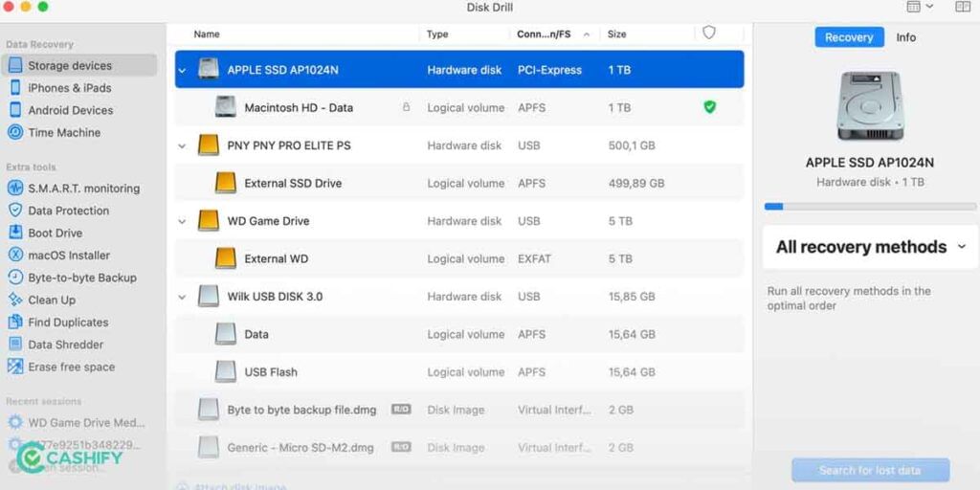Image resolution: width=980 pixels, height=490 pixels.
Task: Select Macintosh HD - Data volume
Action: pyautogui.click(x=459, y=107)
